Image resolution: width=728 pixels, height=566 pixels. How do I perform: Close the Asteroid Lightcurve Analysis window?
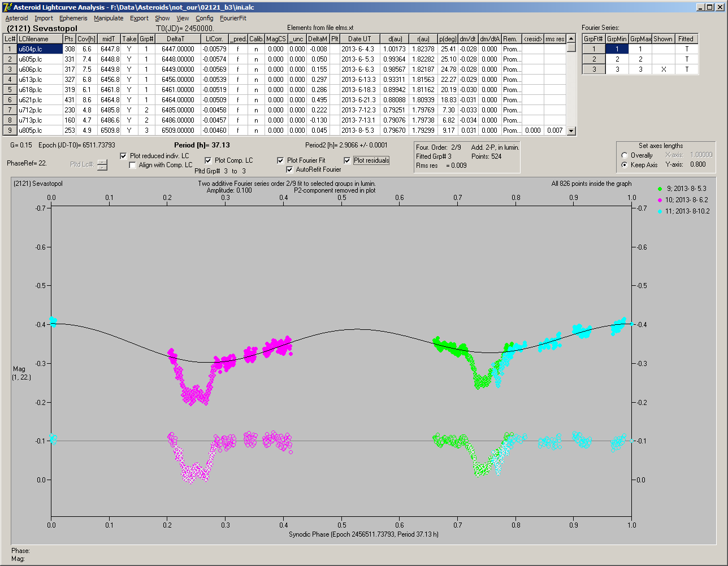point(720,7)
